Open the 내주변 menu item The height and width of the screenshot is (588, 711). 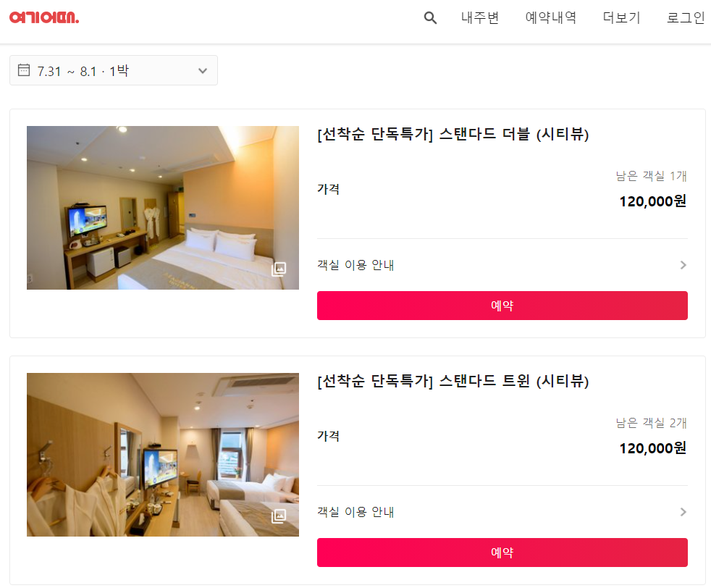click(x=480, y=17)
